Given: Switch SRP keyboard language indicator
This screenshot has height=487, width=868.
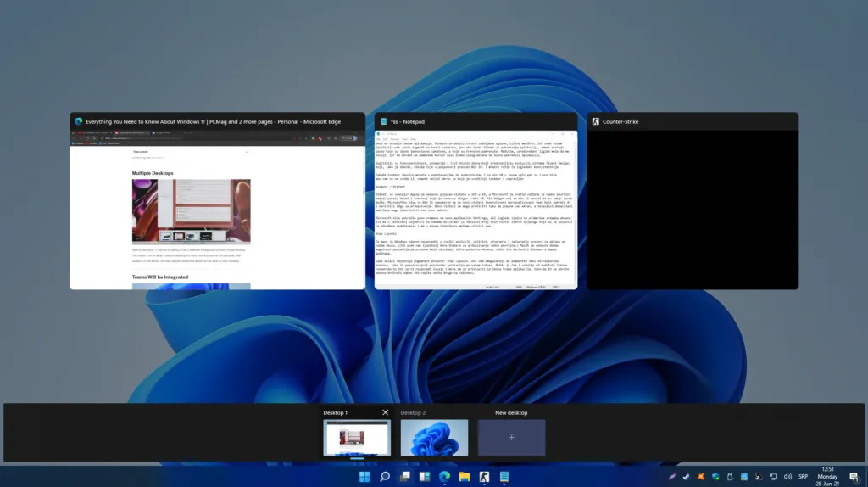Looking at the screenshot, I should [804, 477].
